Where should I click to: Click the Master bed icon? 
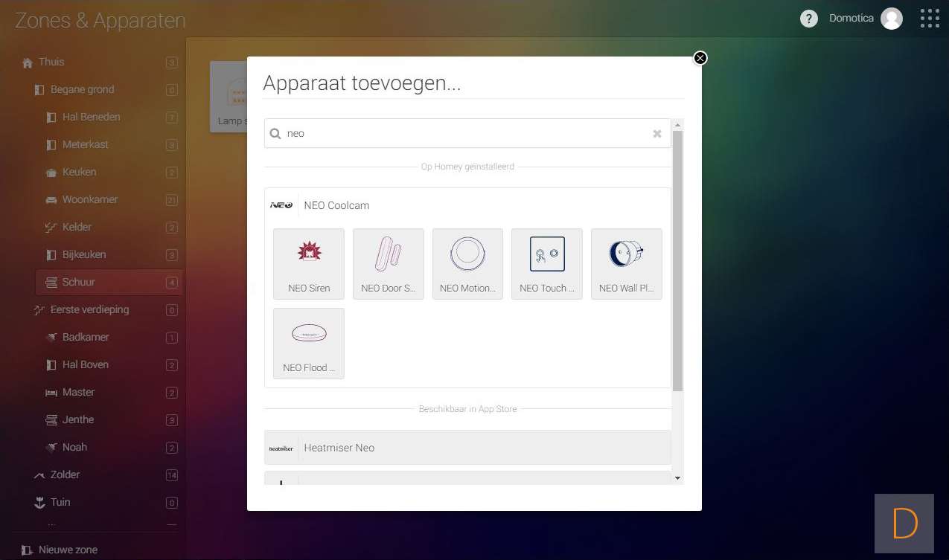coord(51,393)
